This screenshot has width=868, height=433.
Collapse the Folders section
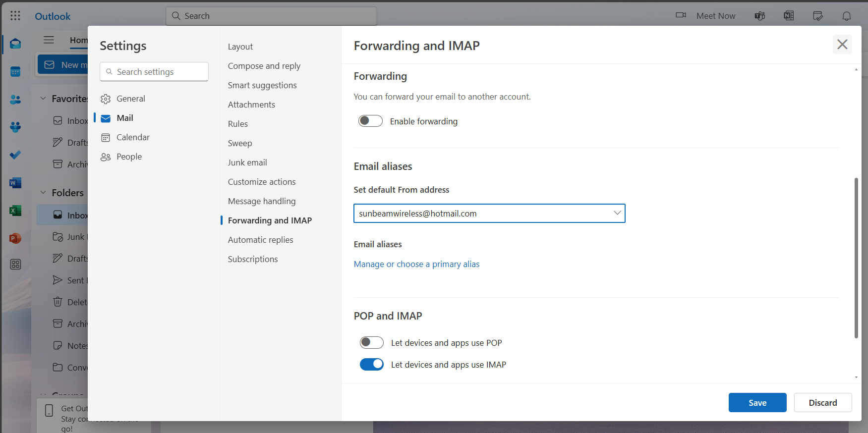point(43,192)
